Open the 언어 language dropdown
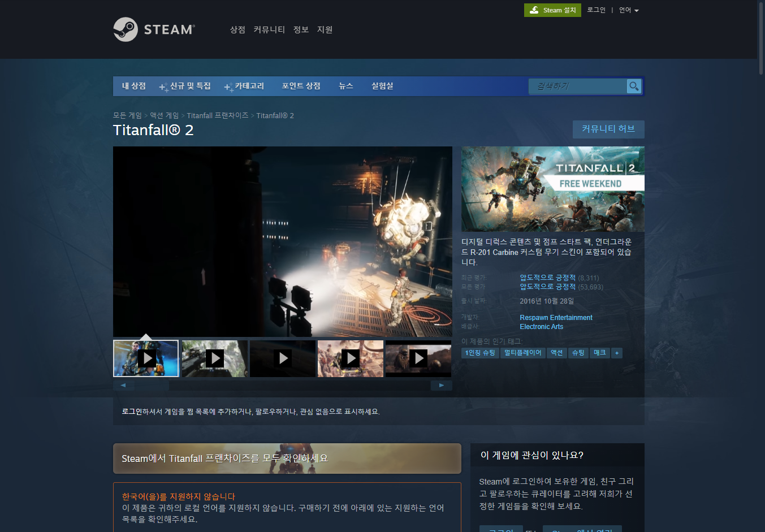The height and width of the screenshot is (532, 765). point(629,10)
